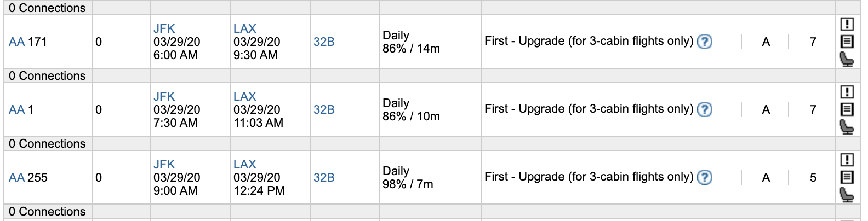The image size is (868, 221).
Task: Open 32B aircraft link for AA 255
Action: point(324,178)
